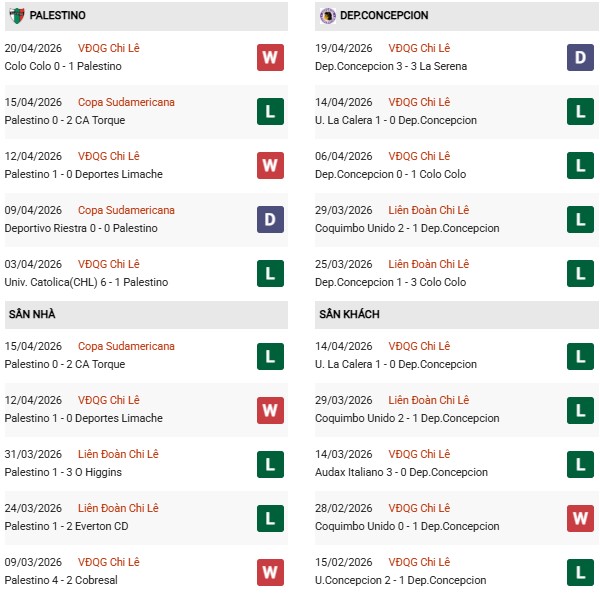The height and width of the screenshot is (593, 600).
Task: Click L badge for Palestino 1-3 O Higgins
Action: [270, 463]
